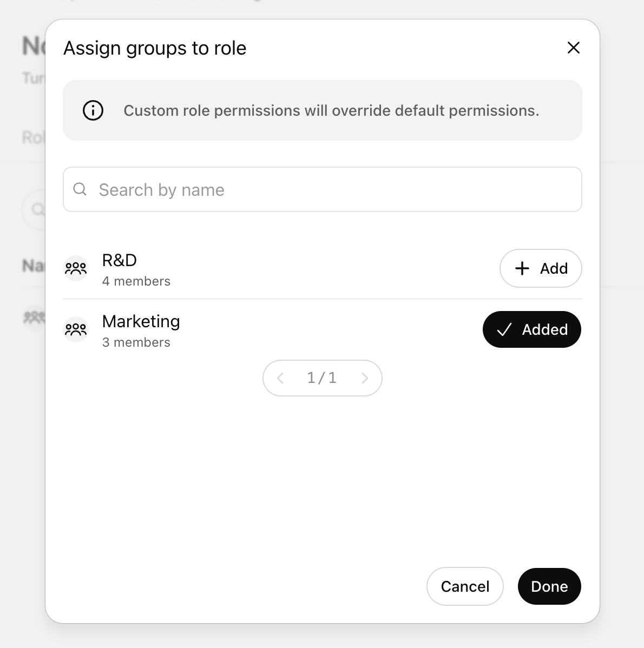
Task: Close the Assign groups dialog
Action: click(x=573, y=48)
